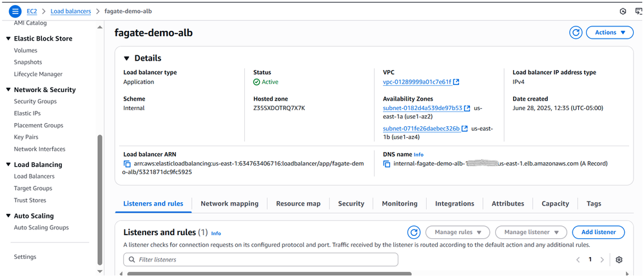Click the help panel icon in the top-right header

(622, 11)
